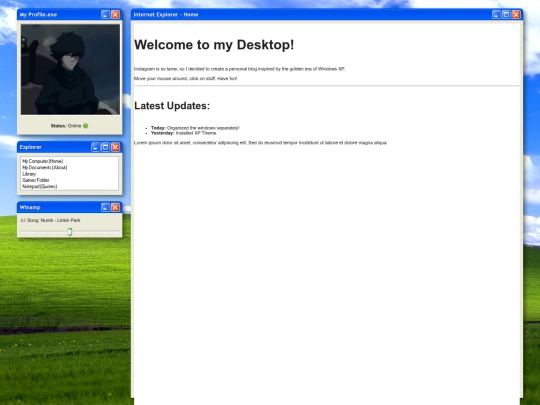
Task: Click the Yesterday: Installed XP Theme entry
Action: pos(184,133)
